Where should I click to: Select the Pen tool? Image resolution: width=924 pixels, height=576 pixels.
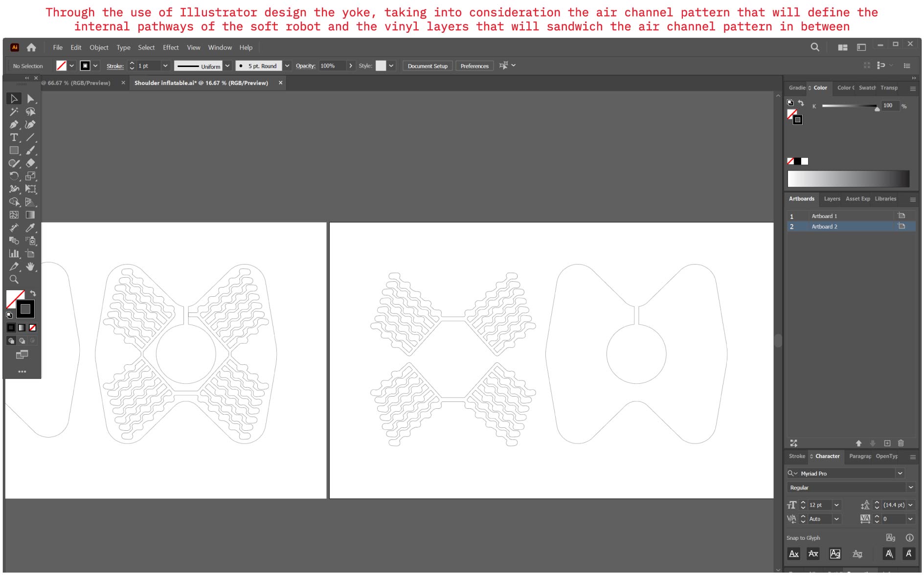[x=14, y=125]
